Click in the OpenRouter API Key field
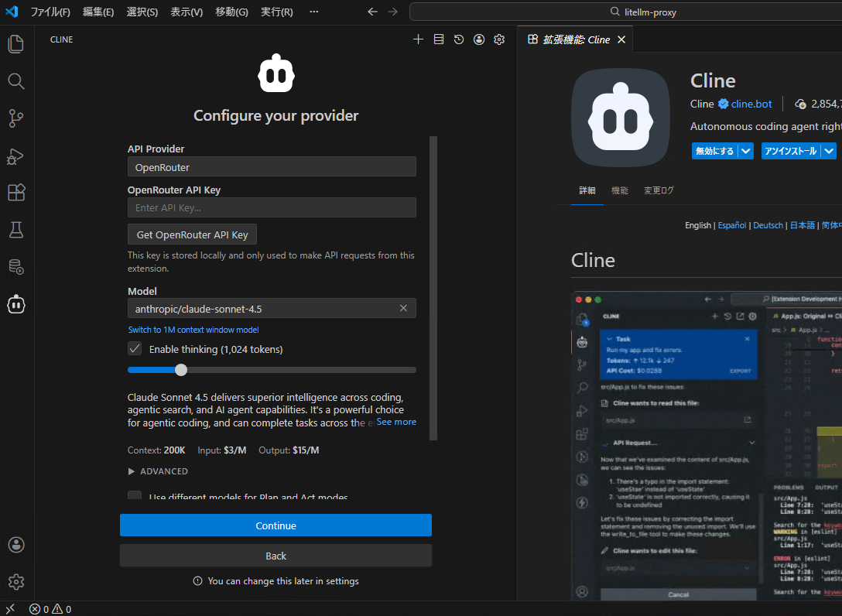The image size is (842, 616). pyautogui.click(x=272, y=207)
